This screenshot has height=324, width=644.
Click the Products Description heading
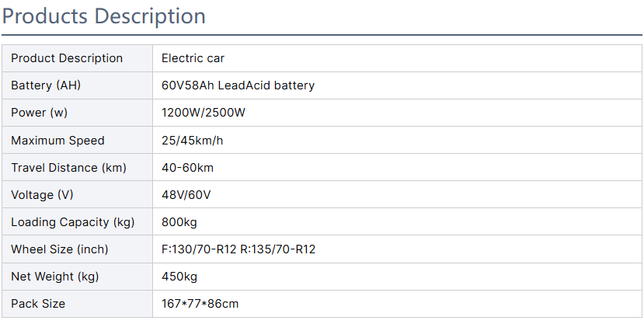(x=103, y=16)
